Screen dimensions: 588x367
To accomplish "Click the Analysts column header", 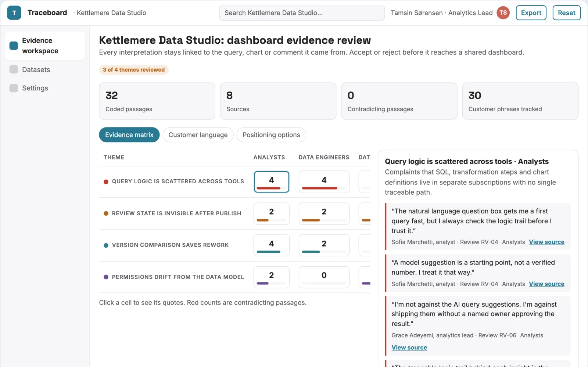I will coord(269,157).
